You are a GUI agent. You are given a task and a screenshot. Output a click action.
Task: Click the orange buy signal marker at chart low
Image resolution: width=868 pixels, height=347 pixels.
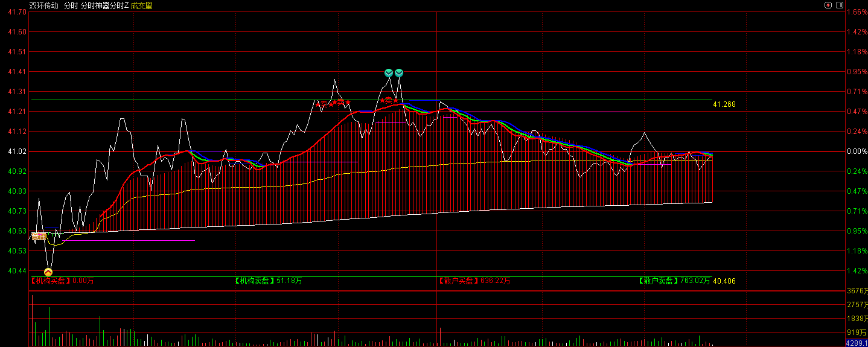click(48, 272)
